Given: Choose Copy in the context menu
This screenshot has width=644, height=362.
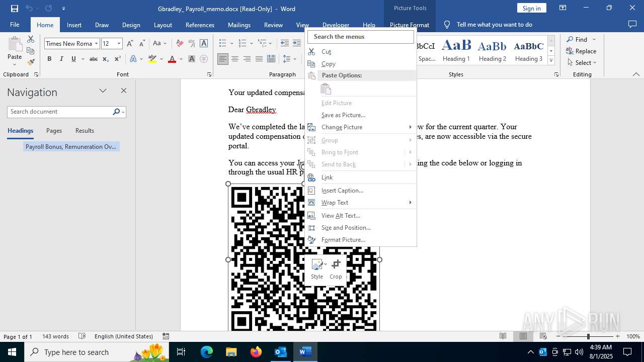Looking at the screenshot, I should pyautogui.click(x=361, y=64).
